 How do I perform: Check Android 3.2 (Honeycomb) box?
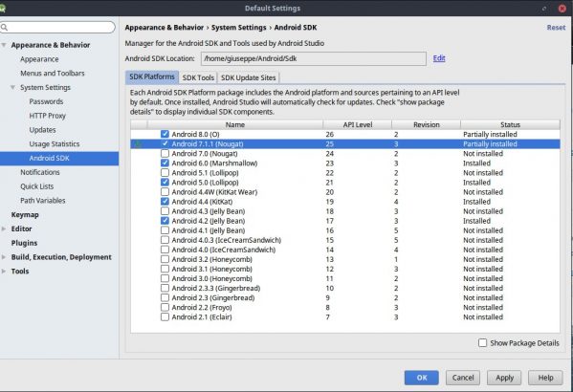[165, 259]
